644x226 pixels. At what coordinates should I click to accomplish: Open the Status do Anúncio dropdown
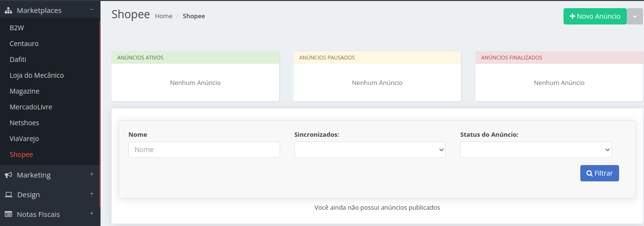pos(536,150)
